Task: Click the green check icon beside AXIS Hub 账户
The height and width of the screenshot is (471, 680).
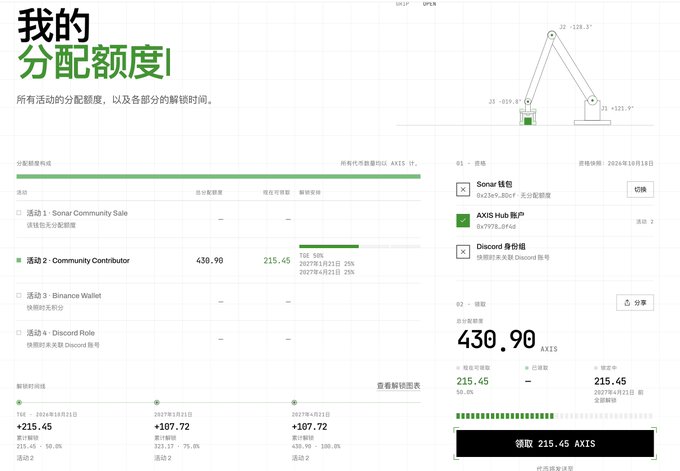Action: [463, 220]
